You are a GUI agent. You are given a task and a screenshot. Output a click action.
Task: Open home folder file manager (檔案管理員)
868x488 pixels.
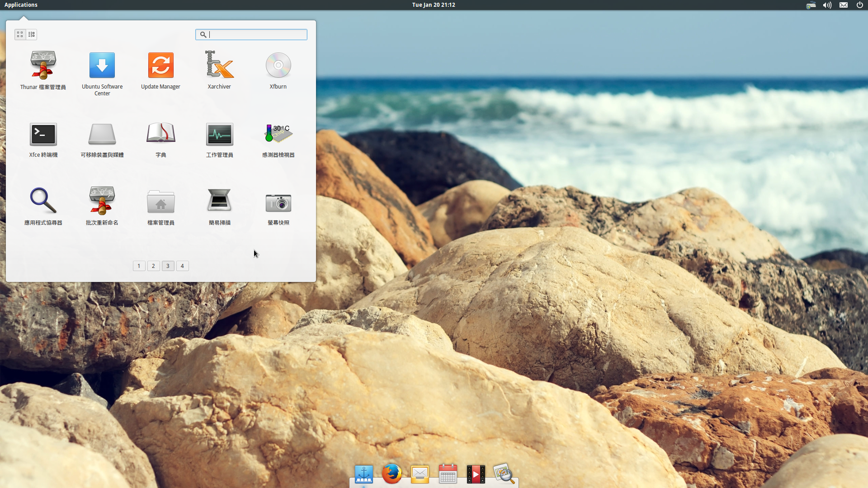(x=160, y=202)
